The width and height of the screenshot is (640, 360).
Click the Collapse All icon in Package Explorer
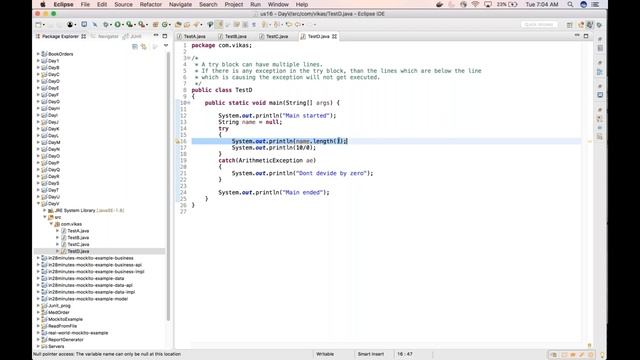click(x=135, y=47)
